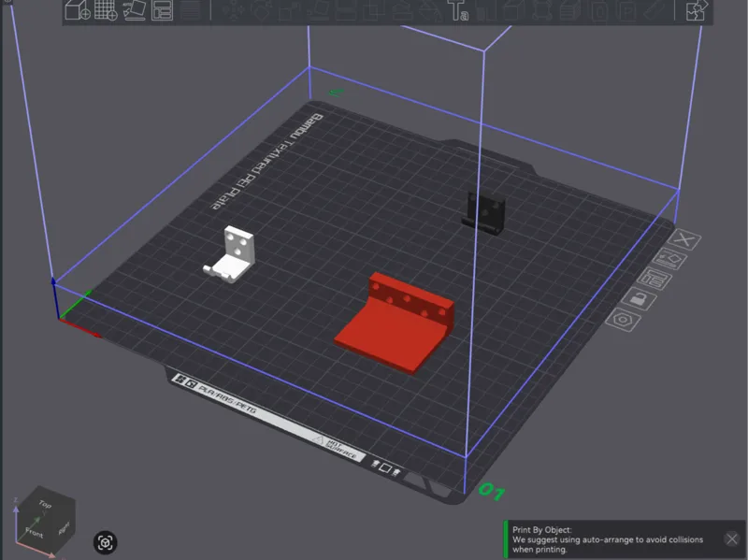Toggle the camera perspective view button

(x=105, y=542)
